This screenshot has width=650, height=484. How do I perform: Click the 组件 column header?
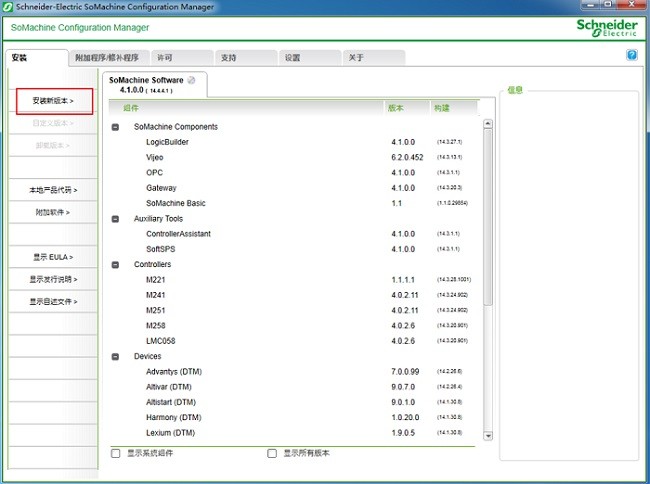131,107
